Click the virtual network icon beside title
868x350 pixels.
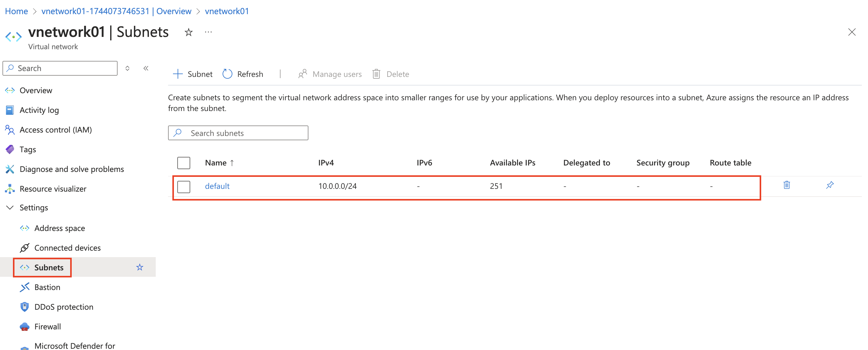coord(14,36)
